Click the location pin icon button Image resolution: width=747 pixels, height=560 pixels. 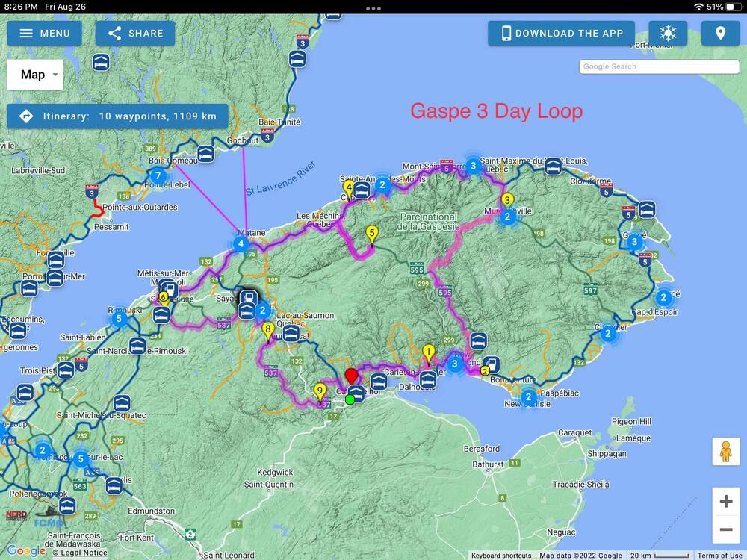click(x=720, y=34)
